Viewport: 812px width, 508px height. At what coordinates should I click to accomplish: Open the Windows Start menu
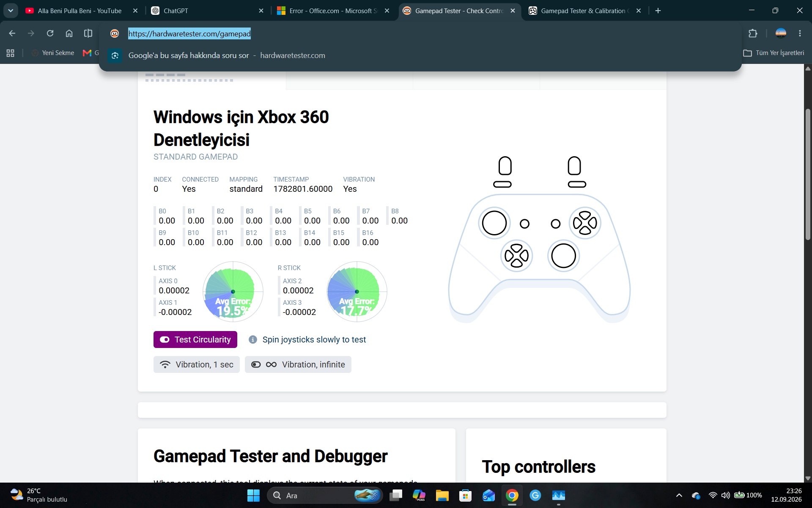click(x=253, y=495)
